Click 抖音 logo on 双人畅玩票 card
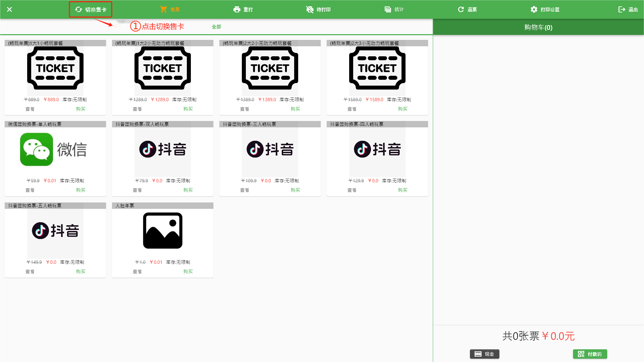The image size is (644, 362). click(163, 149)
